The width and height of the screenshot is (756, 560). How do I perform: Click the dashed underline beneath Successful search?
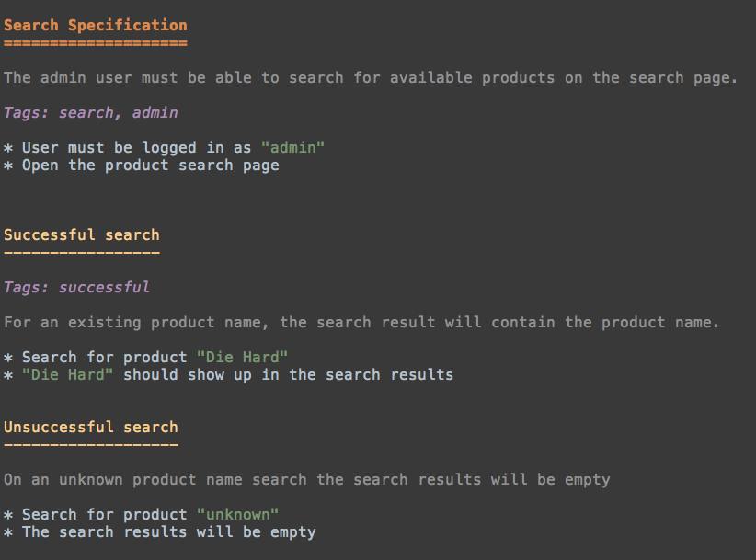coord(81,252)
